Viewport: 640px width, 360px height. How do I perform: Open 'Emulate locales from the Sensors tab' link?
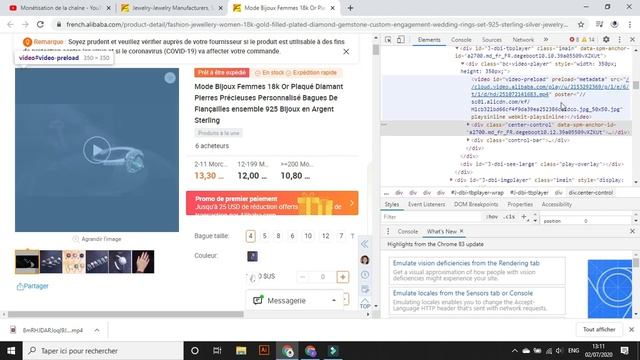(462, 293)
